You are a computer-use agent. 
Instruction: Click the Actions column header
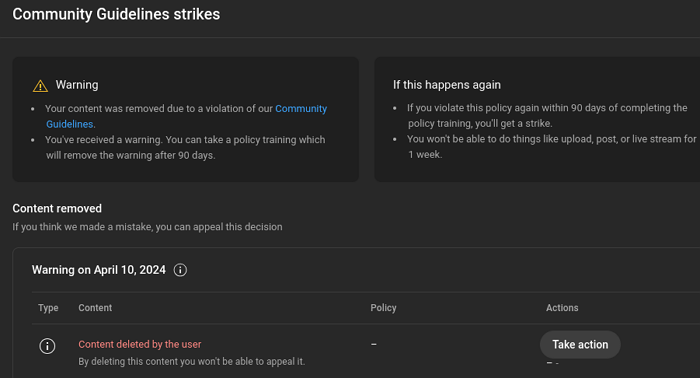point(562,308)
